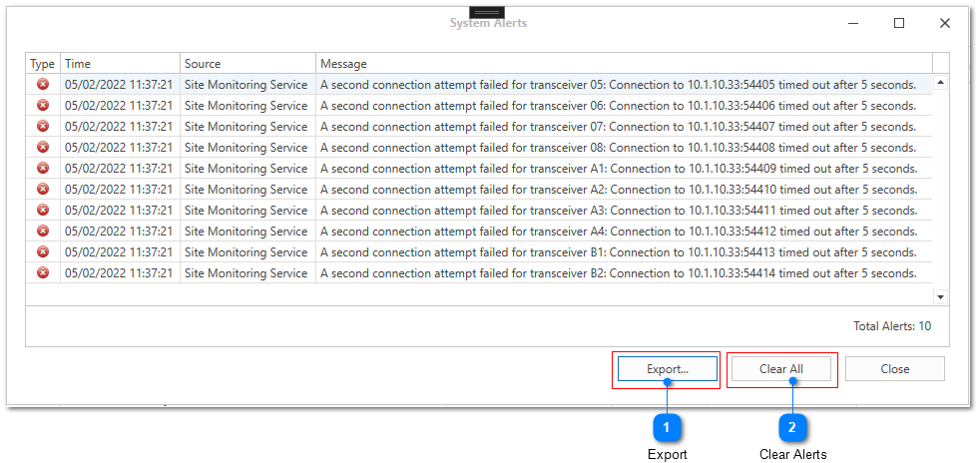Select the transceiver 08 timeout message row
The height and width of the screenshot is (463, 980).
(x=479, y=148)
